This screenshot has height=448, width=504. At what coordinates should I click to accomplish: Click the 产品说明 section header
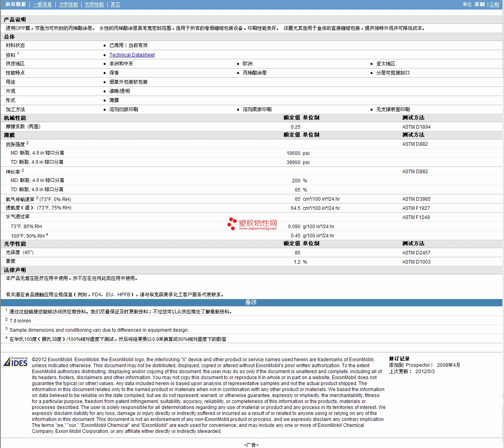click(15, 20)
